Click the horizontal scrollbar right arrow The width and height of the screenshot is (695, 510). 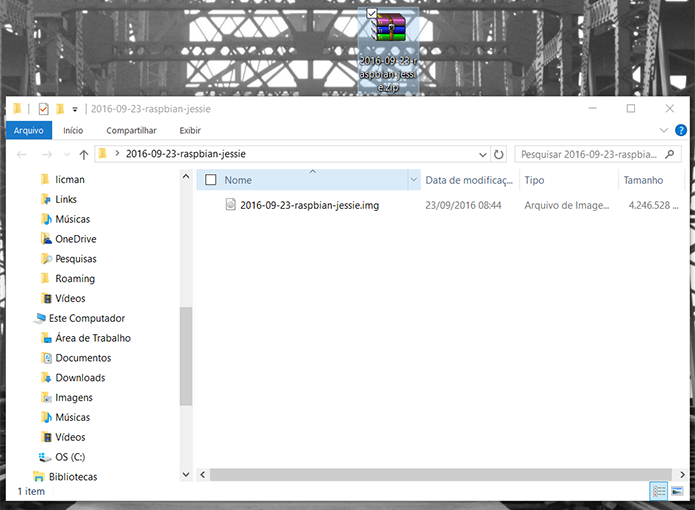(x=683, y=475)
